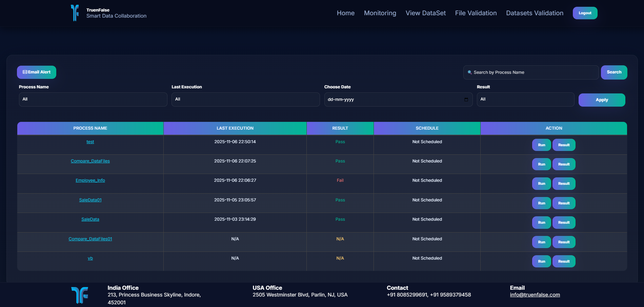Click the Search button

pyautogui.click(x=614, y=72)
